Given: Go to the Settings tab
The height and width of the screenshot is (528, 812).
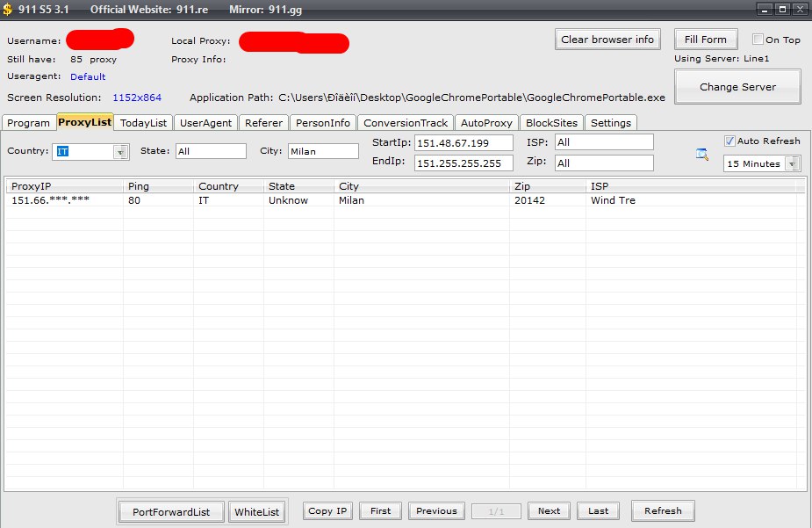Looking at the screenshot, I should pos(610,123).
